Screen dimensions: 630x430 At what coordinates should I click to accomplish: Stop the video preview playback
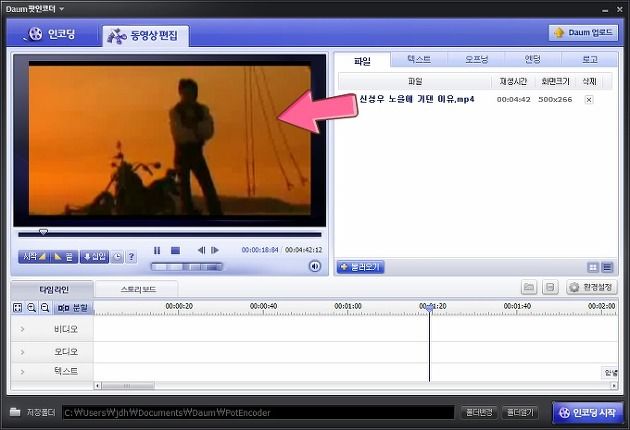point(175,250)
